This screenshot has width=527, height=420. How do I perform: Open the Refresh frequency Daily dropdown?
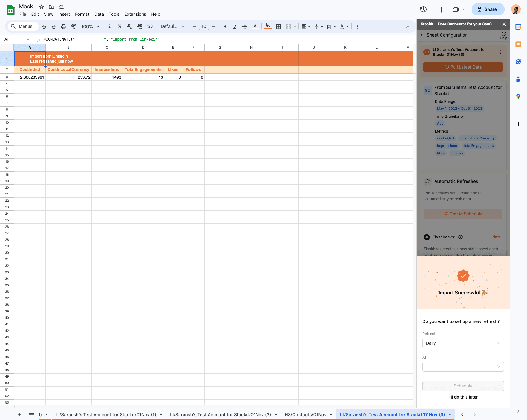(x=463, y=343)
